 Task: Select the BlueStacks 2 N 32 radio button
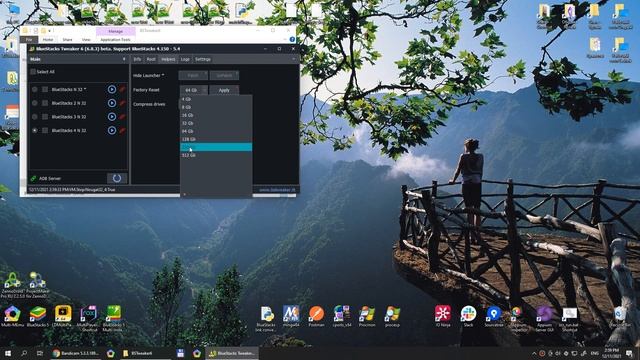35,103
